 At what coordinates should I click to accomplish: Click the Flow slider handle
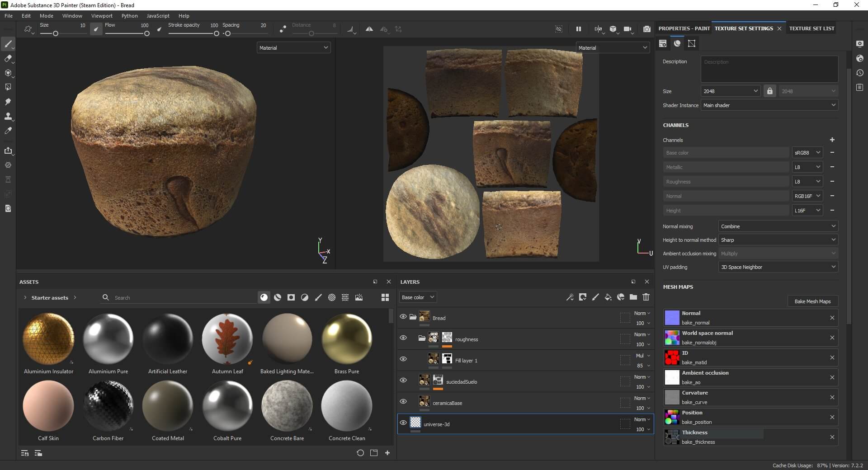click(x=146, y=33)
